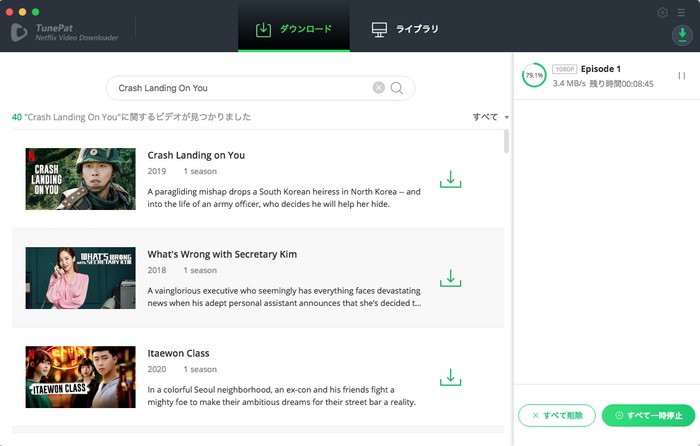Click the search results count text
This screenshot has height=446, width=700.
pos(131,117)
